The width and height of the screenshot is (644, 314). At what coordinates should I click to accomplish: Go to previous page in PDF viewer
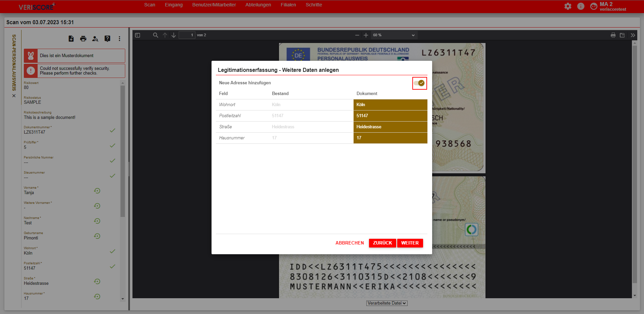click(165, 35)
